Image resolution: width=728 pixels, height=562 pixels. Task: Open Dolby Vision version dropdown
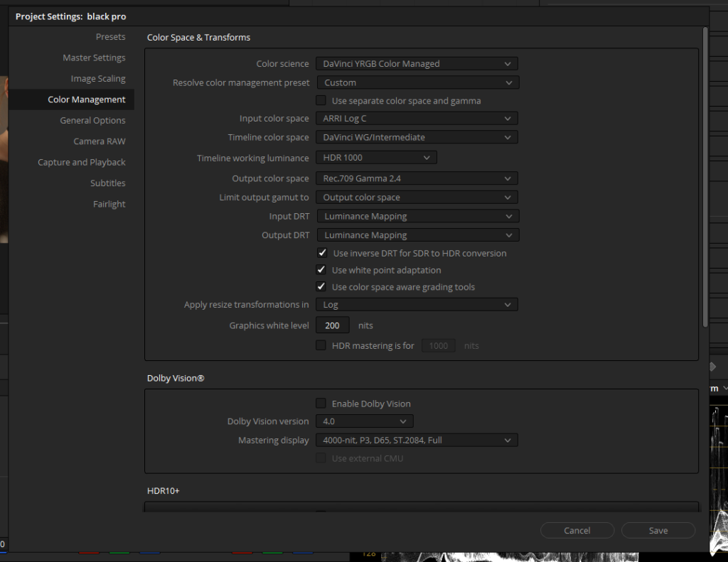tap(365, 421)
